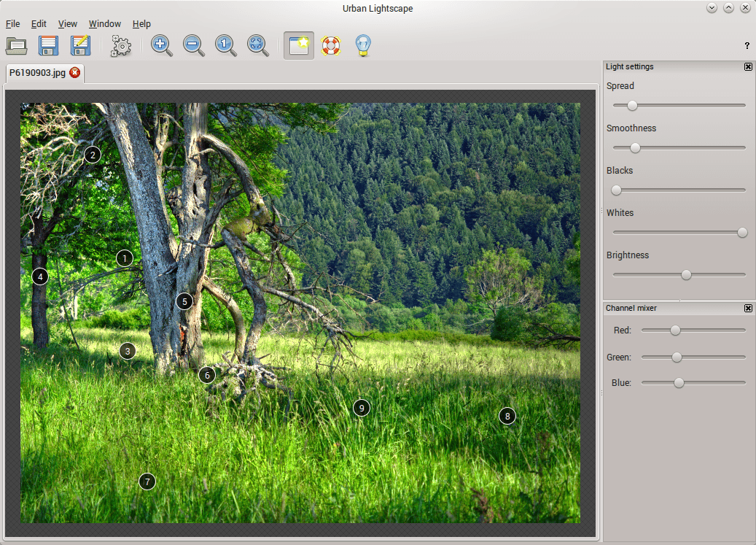Click the window shade-down arrow button
Image resolution: width=756 pixels, height=545 pixels.
click(712, 8)
